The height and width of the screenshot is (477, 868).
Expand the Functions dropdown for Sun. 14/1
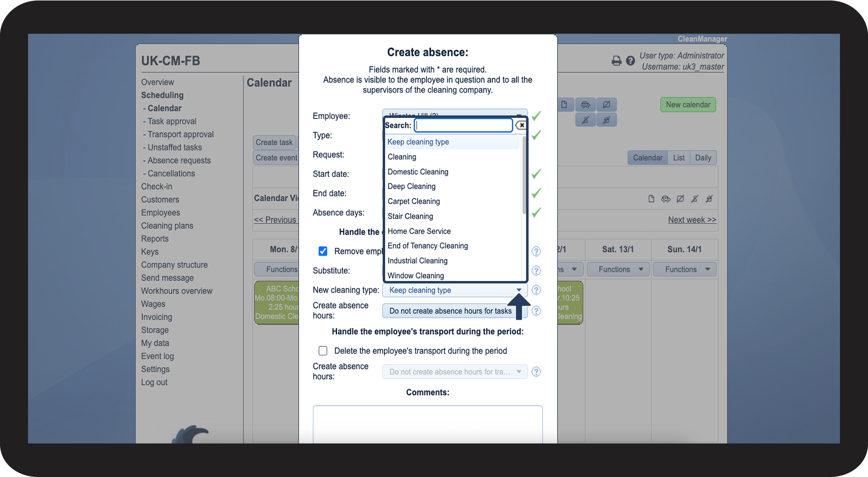(x=685, y=269)
